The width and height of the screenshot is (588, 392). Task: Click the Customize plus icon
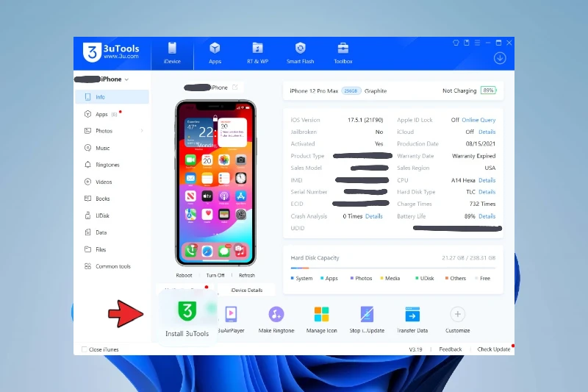(457, 314)
